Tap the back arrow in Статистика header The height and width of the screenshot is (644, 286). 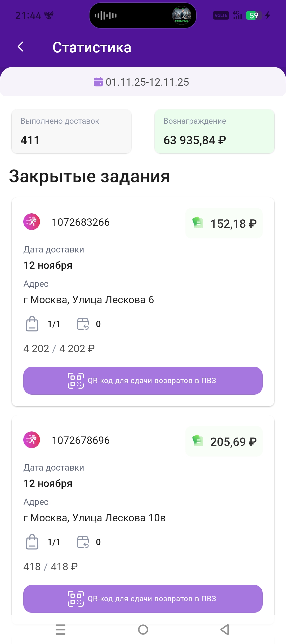[x=21, y=47]
